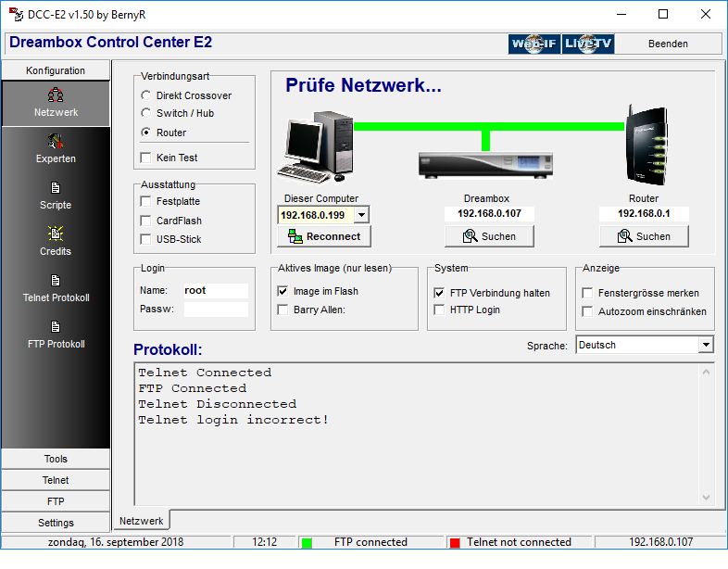Click the date in the status bar
This screenshot has height=569, width=728.
(x=116, y=542)
